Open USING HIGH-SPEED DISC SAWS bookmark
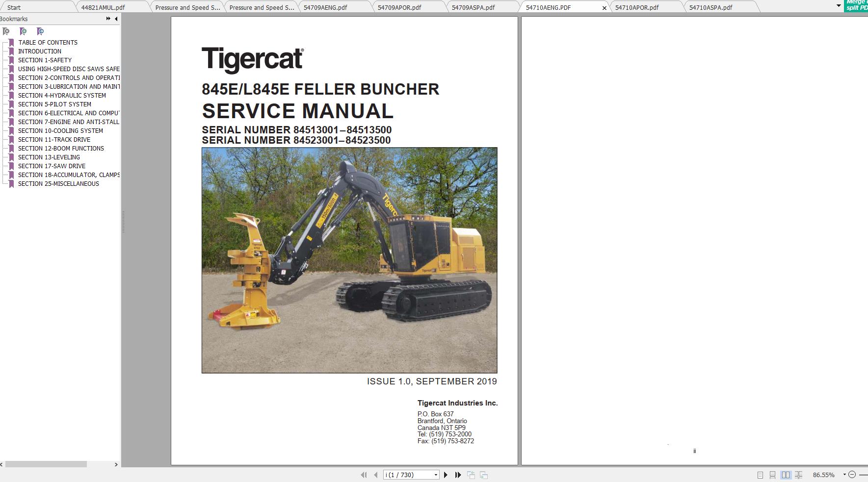Viewport: 868px width, 482px height. (69, 69)
